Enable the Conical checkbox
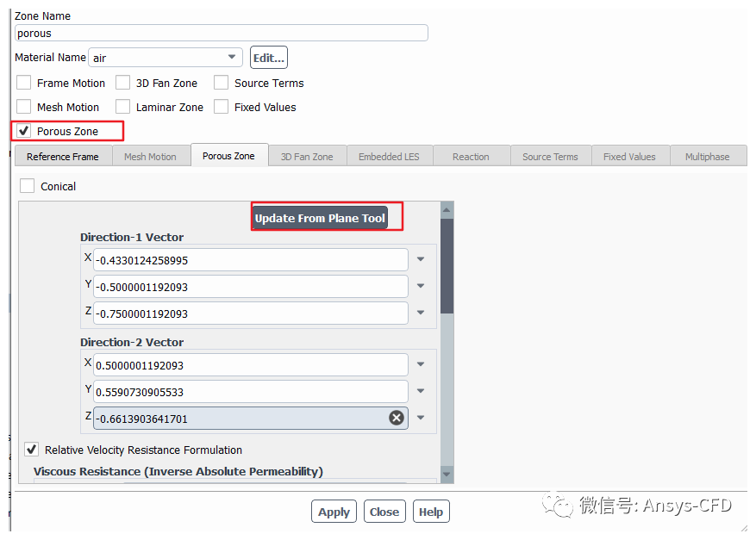This screenshot has height=540, width=756. click(x=27, y=186)
